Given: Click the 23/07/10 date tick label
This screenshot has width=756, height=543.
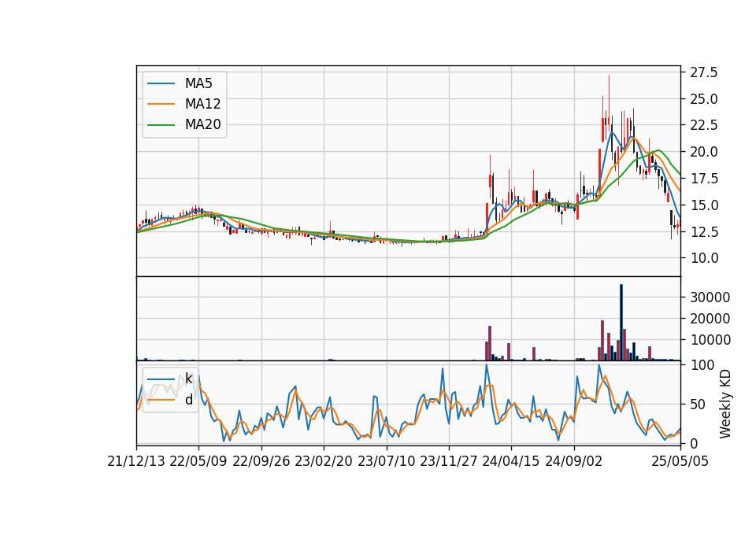Looking at the screenshot, I should point(386,461).
